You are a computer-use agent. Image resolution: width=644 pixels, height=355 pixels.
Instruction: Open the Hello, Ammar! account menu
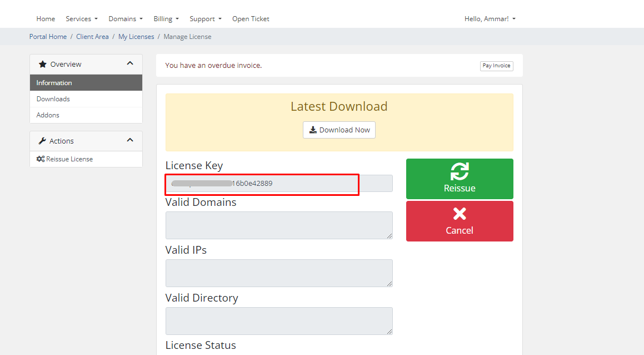coord(490,19)
